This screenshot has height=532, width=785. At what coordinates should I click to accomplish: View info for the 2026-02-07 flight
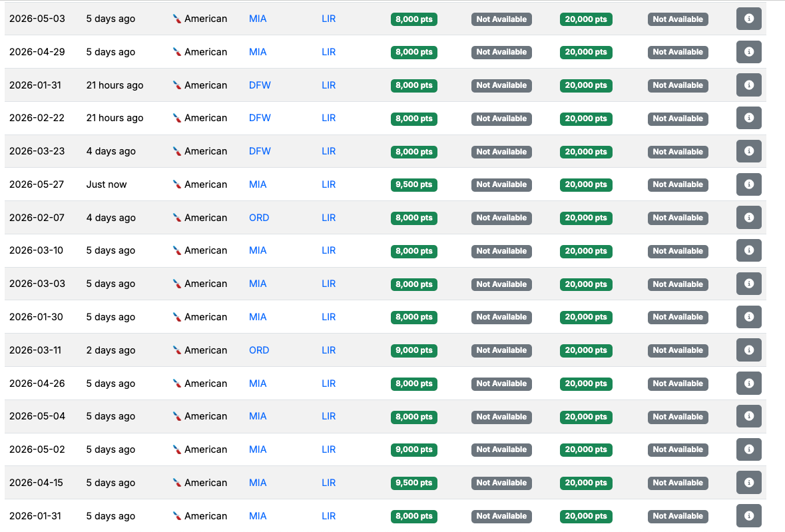tap(748, 218)
